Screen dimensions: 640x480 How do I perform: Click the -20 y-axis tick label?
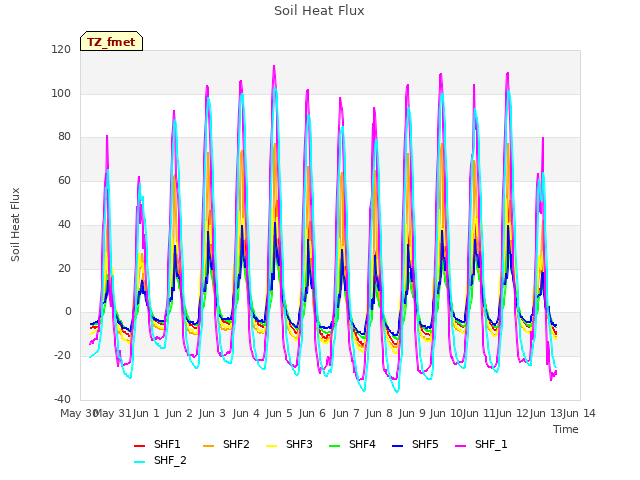62,356
